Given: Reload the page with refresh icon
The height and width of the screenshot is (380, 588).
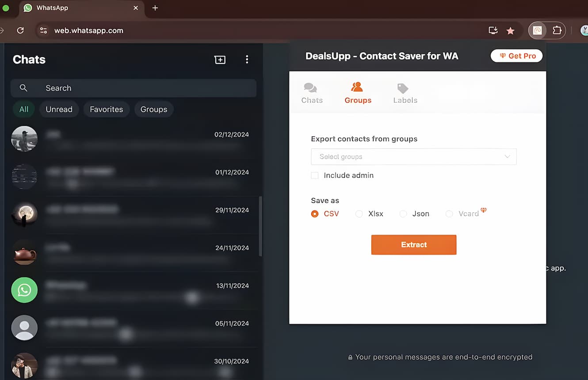Looking at the screenshot, I should (20, 30).
